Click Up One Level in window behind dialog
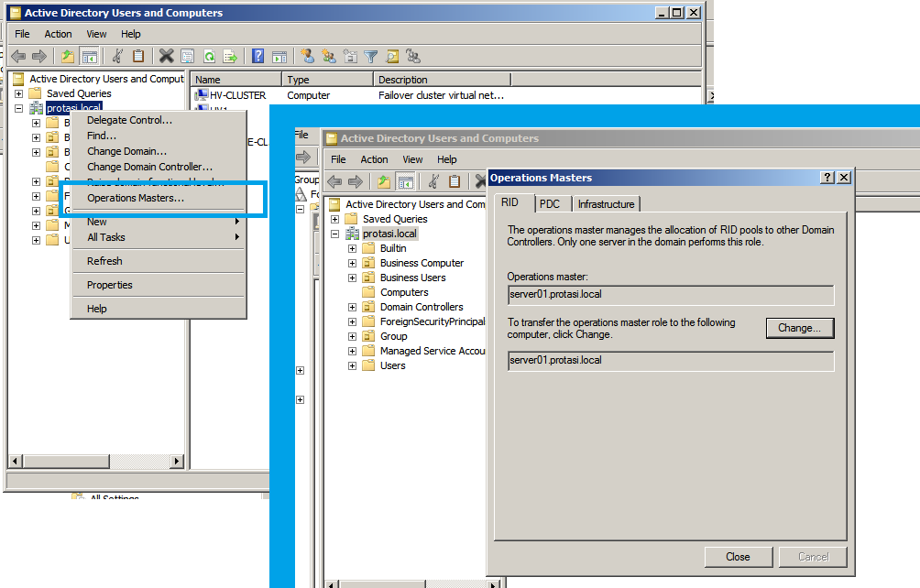The width and height of the screenshot is (920, 588). tap(384, 181)
